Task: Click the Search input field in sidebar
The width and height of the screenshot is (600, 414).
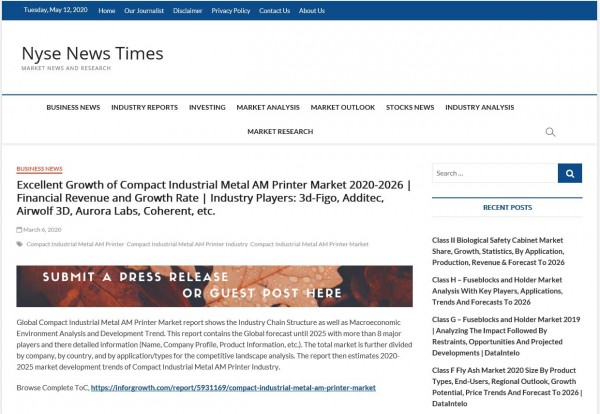Action: 494,173
